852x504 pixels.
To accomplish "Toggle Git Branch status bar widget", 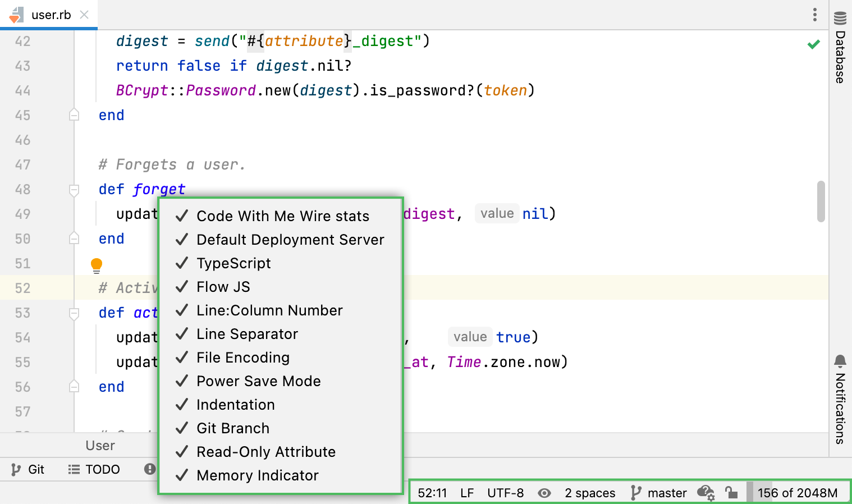I will 233,428.
